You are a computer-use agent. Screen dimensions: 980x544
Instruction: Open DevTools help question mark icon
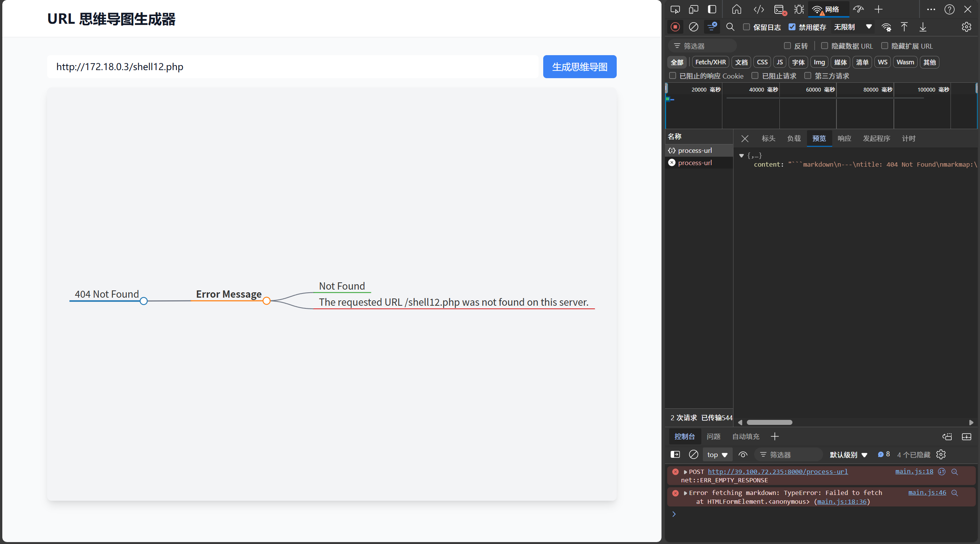coord(949,9)
